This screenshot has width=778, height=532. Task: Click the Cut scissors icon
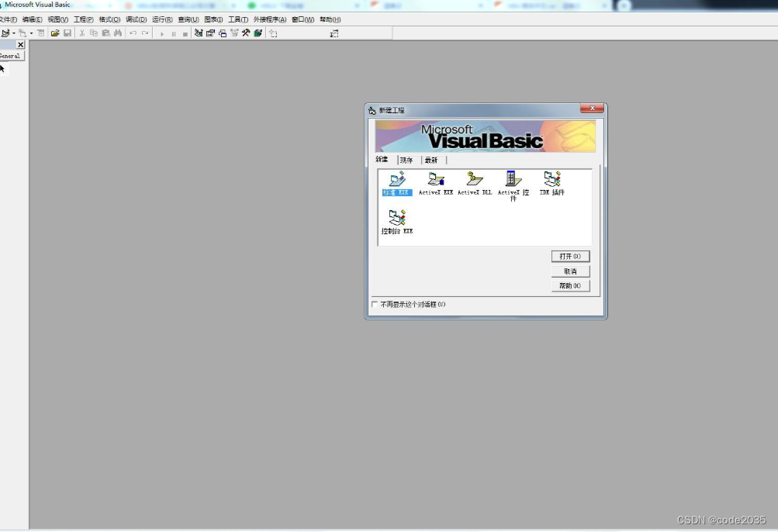[x=82, y=33]
